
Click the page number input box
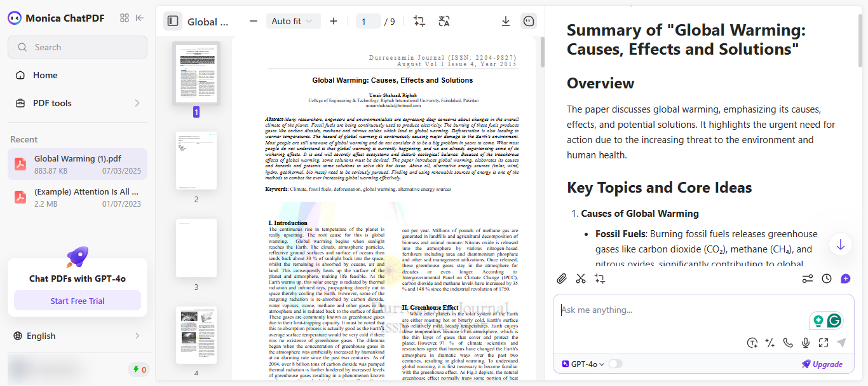[x=368, y=22]
